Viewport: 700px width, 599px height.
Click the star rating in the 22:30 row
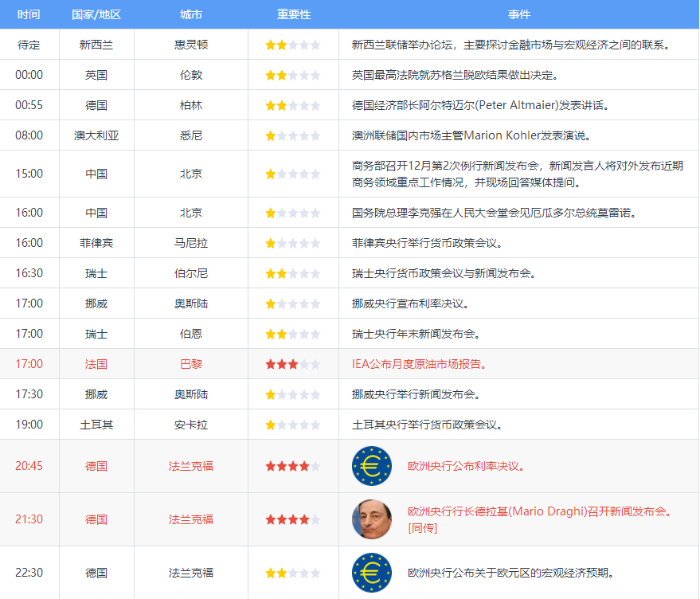point(293,573)
